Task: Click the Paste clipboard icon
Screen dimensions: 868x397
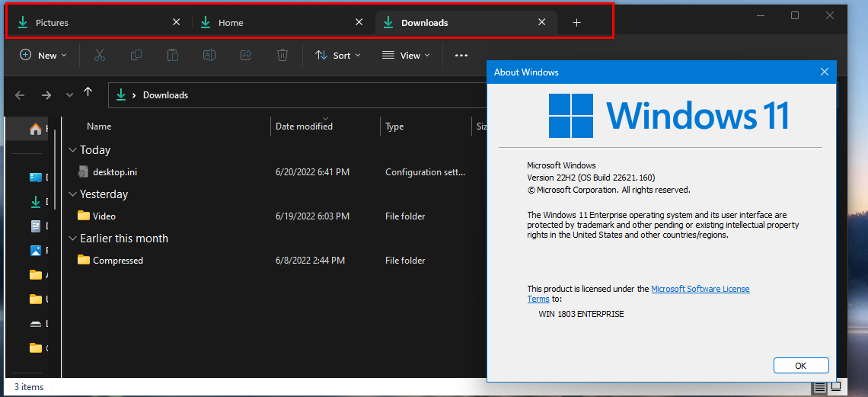Action: tap(173, 56)
